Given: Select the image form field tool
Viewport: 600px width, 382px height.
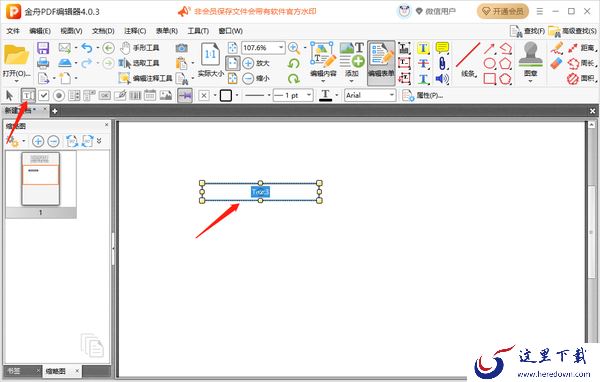Looking at the screenshot, I should 166,95.
